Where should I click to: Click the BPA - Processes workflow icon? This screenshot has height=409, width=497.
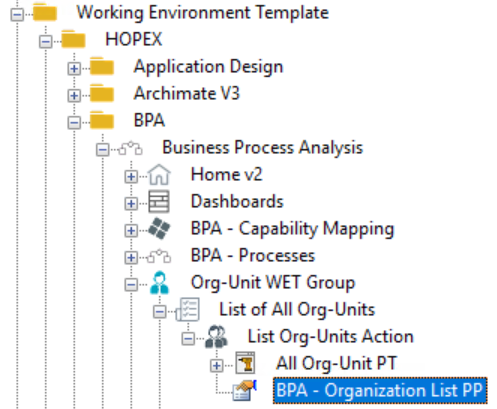point(159,256)
